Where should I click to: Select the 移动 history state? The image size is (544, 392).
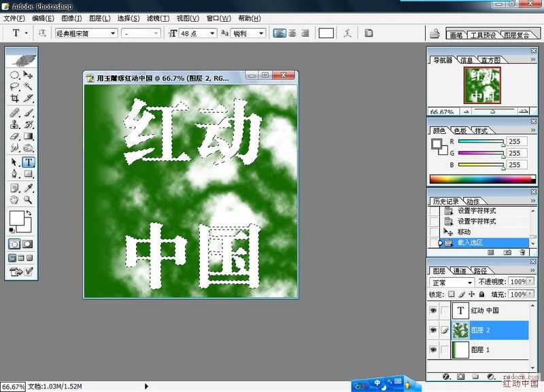click(464, 232)
